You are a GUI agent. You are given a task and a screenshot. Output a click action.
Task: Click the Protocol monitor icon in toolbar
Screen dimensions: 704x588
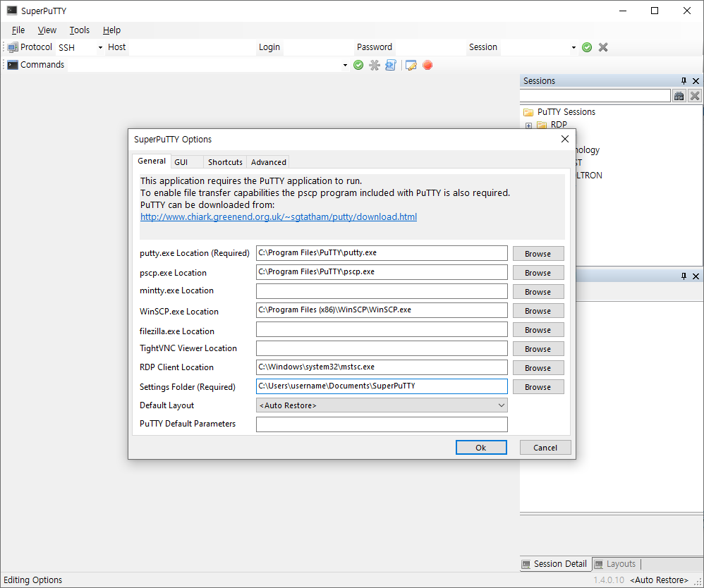[13, 47]
